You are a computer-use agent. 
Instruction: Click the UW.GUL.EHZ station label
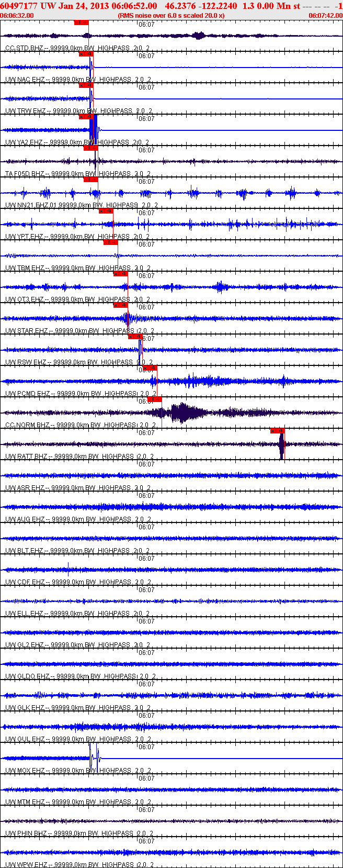[x=78, y=739]
